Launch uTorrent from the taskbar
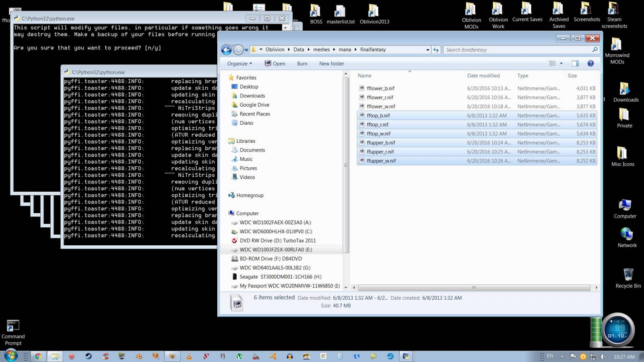The image size is (644, 362). pos(239,356)
